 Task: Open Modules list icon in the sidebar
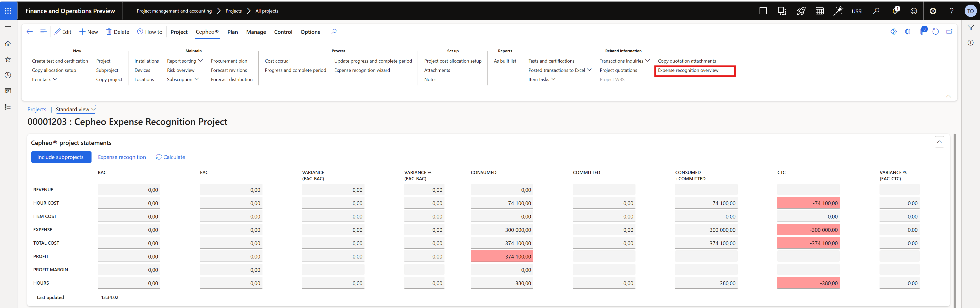[x=8, y=107]
